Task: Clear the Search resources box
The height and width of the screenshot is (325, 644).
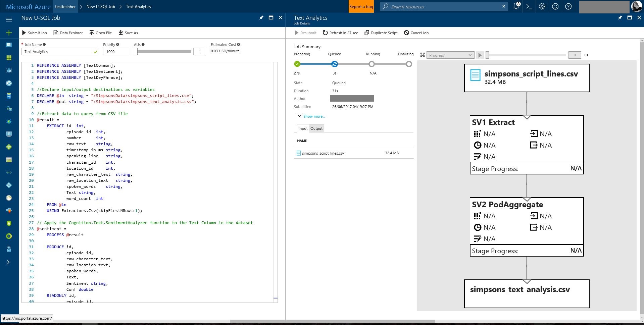Action: 503,6
